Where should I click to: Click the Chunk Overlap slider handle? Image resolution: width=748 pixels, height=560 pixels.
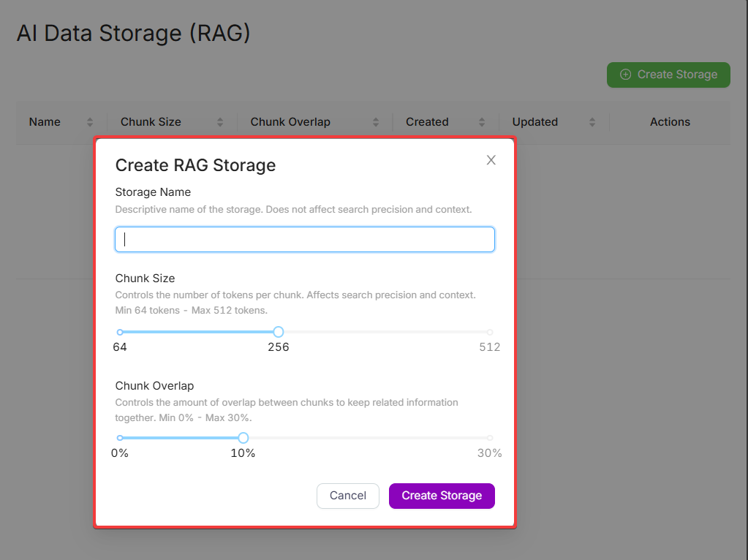243,438
